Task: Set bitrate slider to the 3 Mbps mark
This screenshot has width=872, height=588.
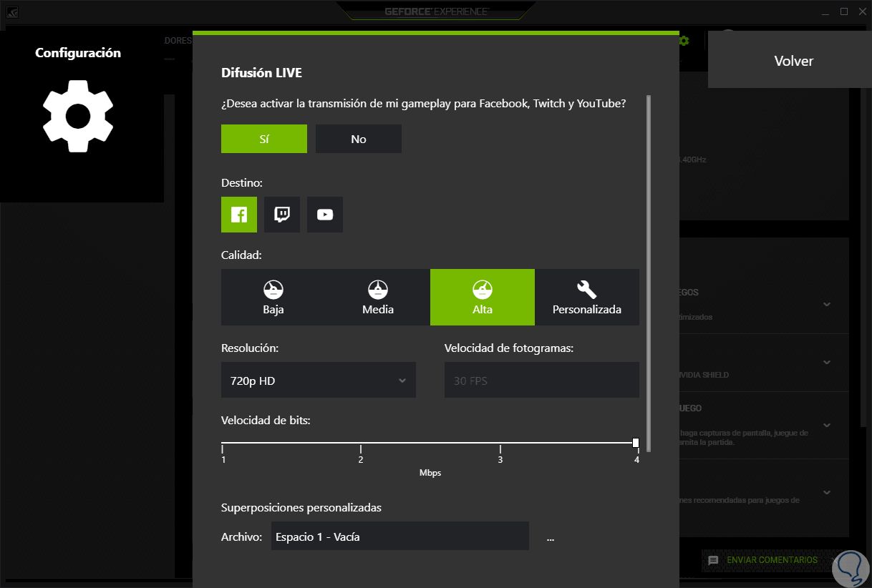Action: click(500, 449)
